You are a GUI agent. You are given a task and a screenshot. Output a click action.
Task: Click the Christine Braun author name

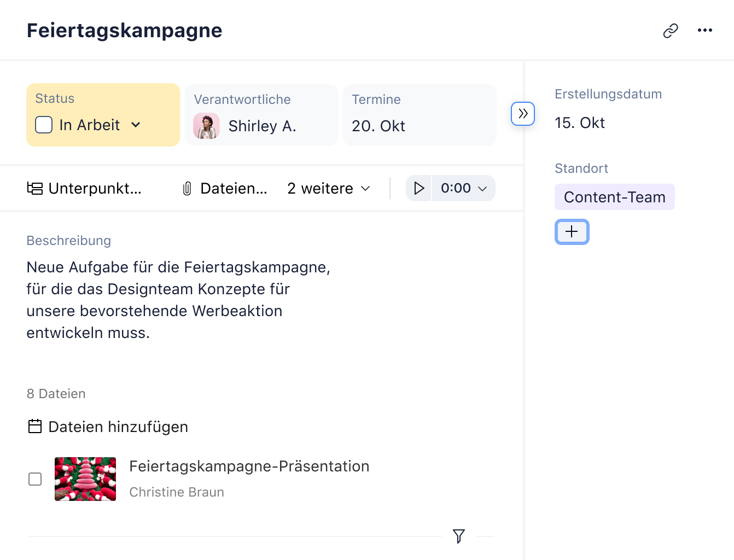177,492
